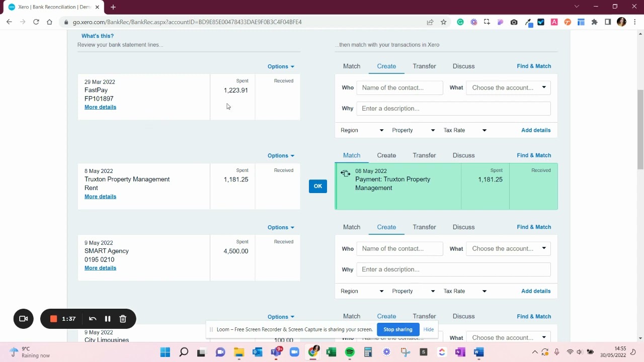Launch Excel from the taskbar
This screenshot has height=362, width=644.
pyautogui.click(x=331, y=352)
